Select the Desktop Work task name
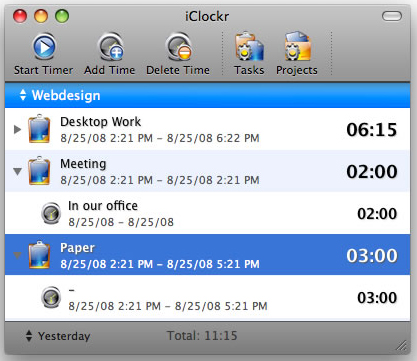 pos(100,122)
